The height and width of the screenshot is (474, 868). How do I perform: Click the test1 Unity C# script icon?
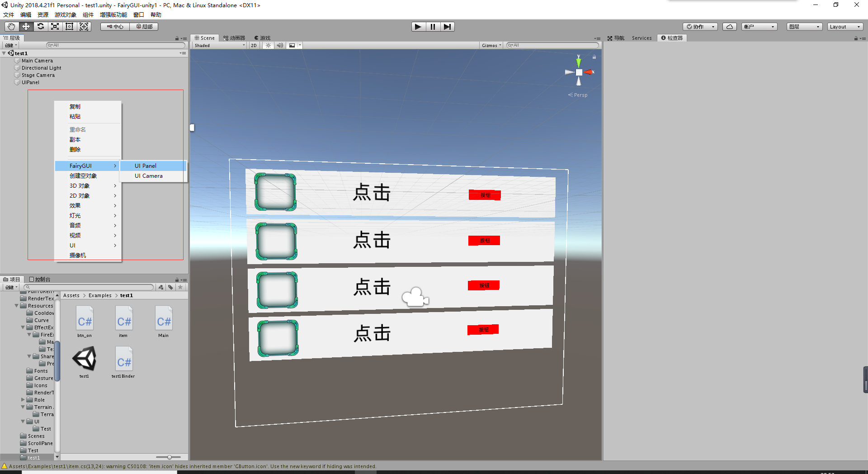click(84, 358)
